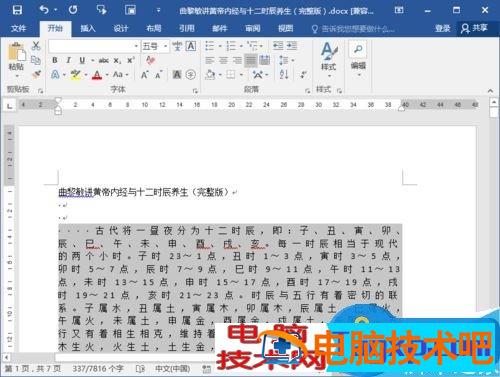Toggle underline formatting
Image resolution: width=500 pixels, height=377 pixels.
[82, 60]
